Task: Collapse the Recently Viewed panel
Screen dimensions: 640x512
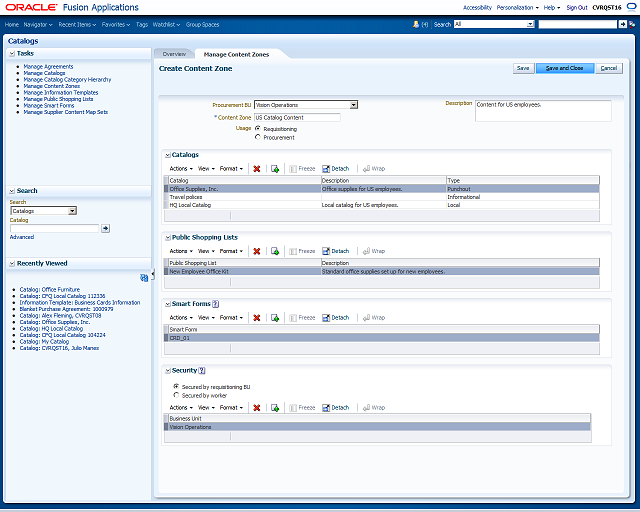Action: (12, 264)
